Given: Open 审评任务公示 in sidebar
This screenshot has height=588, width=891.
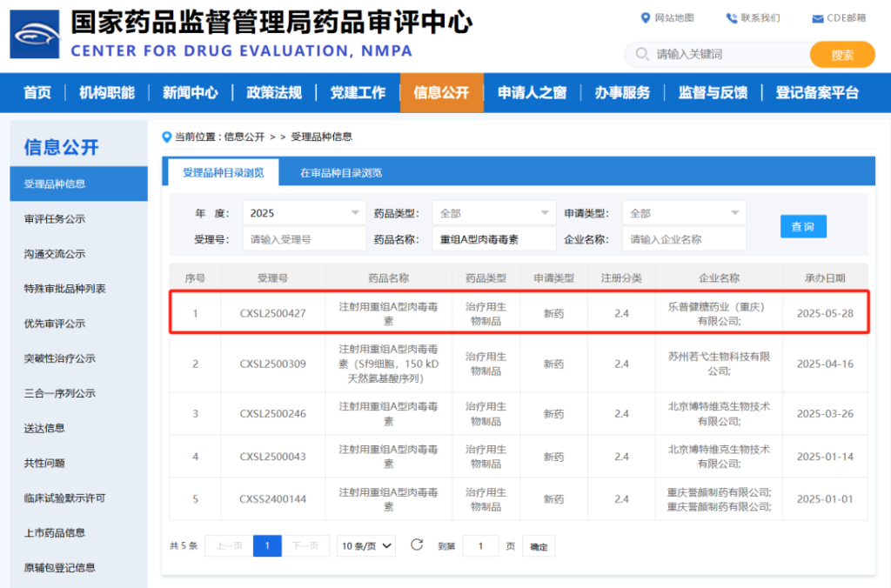Looking at the screenshot, I should 55,218.
